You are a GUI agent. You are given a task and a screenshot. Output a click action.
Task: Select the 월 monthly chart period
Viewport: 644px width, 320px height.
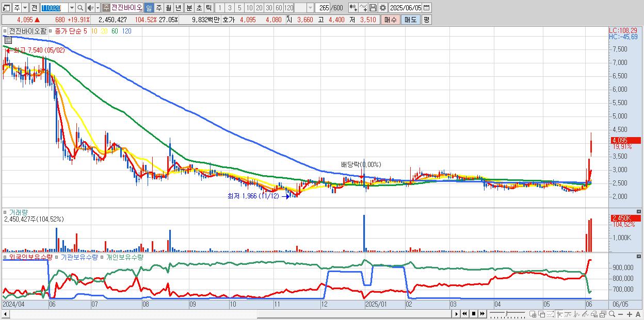click(168, 8)
